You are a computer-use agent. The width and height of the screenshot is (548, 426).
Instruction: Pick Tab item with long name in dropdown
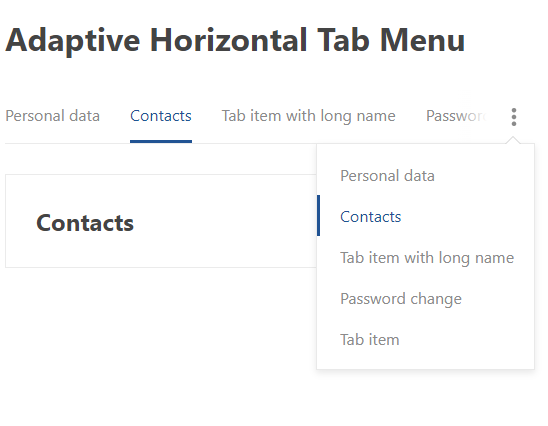[427, 258]
